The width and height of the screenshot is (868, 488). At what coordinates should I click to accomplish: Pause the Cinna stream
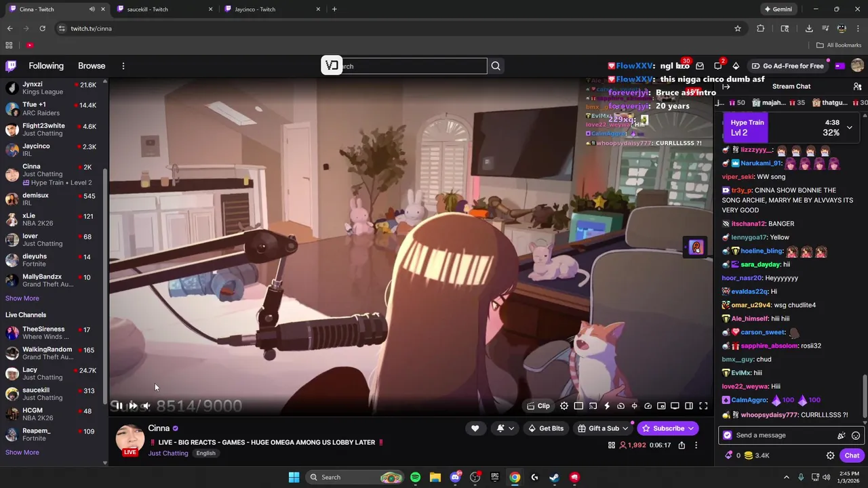coord(118,406)
